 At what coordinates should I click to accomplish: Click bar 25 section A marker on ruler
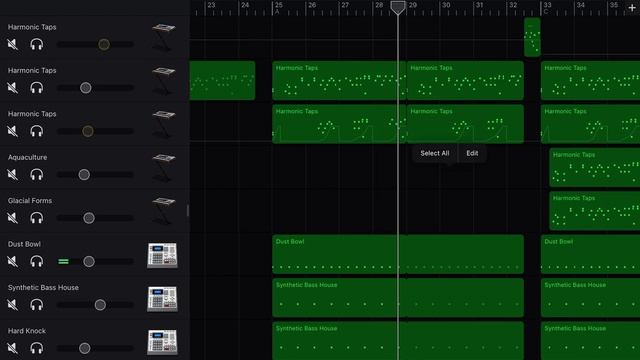pos(278,8)
